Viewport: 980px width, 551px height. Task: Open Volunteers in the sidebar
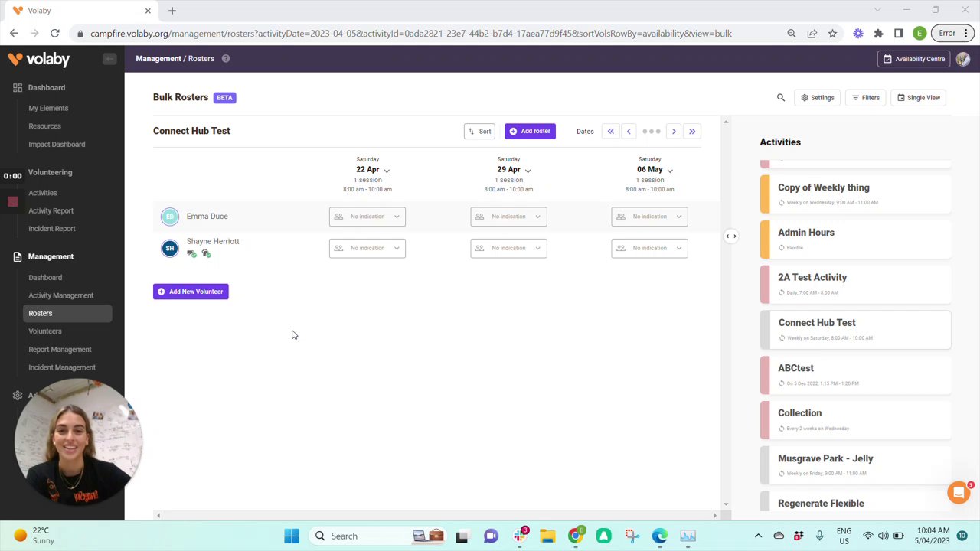tap(44, 331)
